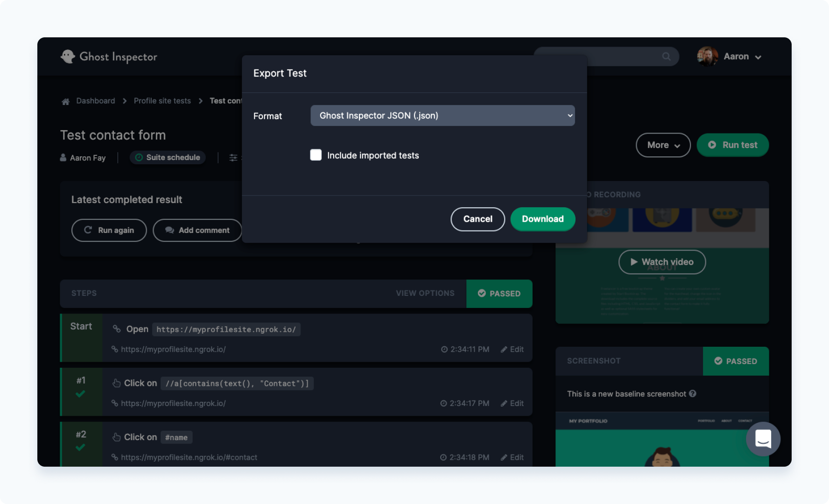
Task: Expand the Aaron account menu chevron
Action: point(758,57)
